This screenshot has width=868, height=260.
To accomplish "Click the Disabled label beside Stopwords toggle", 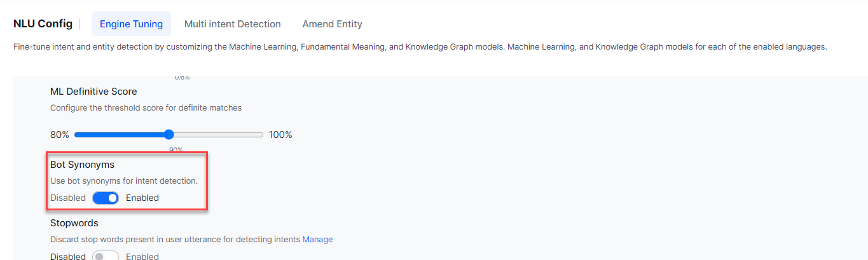I will 68,256.
